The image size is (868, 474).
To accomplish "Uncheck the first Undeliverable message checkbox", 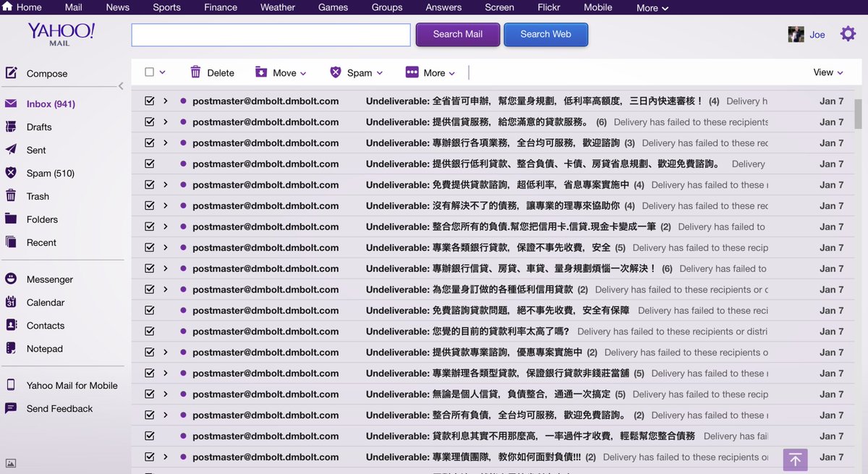I will (149, 101).
